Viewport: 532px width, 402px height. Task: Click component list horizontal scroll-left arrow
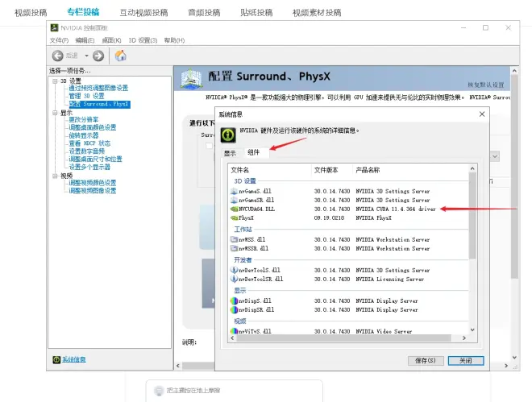232,338
